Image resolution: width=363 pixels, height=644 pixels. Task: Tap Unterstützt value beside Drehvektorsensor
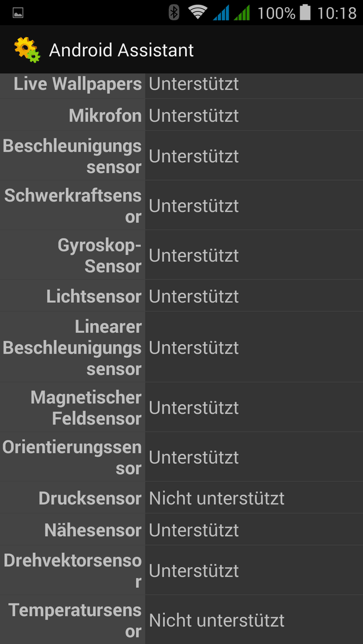pyautogui.click(x=193, y=571)
